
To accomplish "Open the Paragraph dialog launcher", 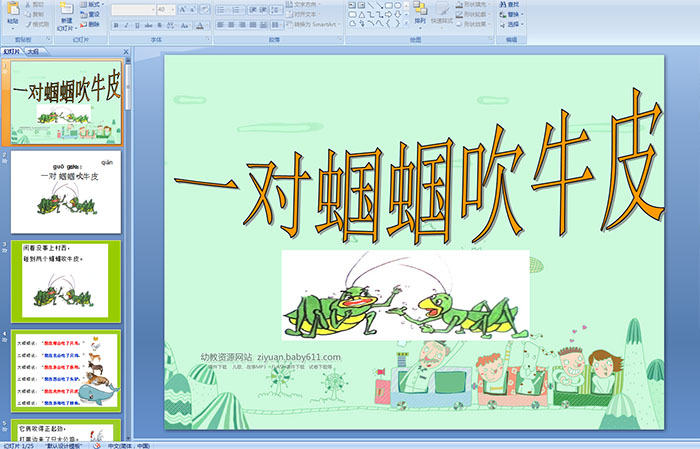I will [x=340, y=39].
